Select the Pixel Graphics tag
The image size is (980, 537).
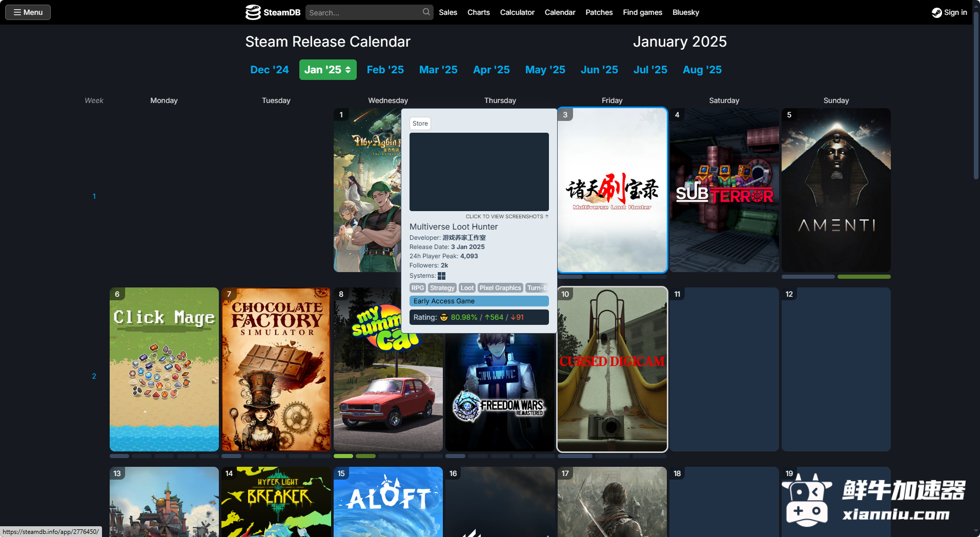(500, 288)
